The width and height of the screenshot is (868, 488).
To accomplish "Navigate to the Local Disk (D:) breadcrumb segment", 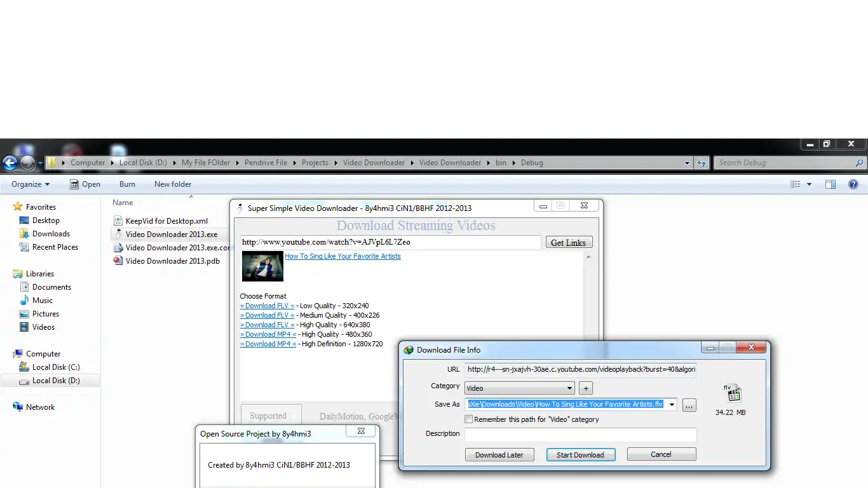I will (143, 163).
